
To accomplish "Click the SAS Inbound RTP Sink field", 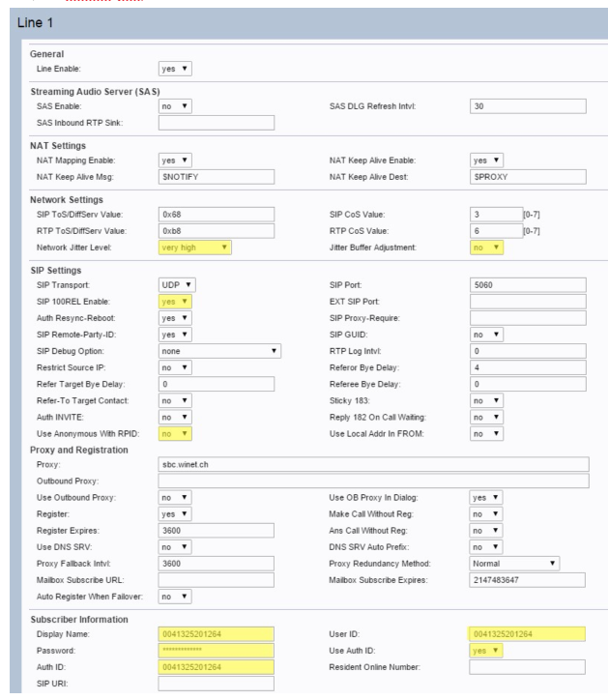I will tap(217, 123).
